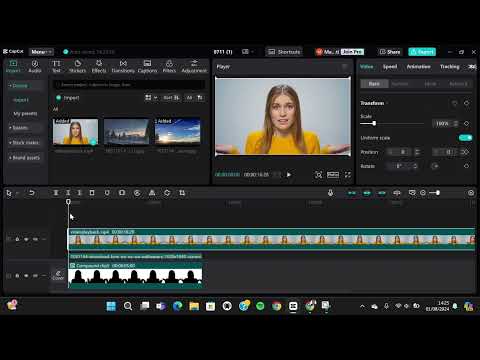The width and height of the screenshot is (480, 360).
Task: Add keyframe for Rotate
Action: click(x=466, y=166)
